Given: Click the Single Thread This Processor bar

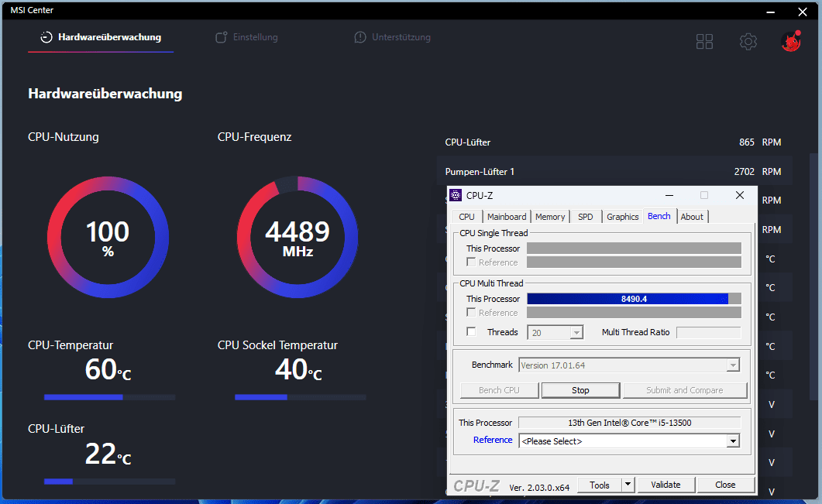Looking at the screenshot, I should (634, 249).
